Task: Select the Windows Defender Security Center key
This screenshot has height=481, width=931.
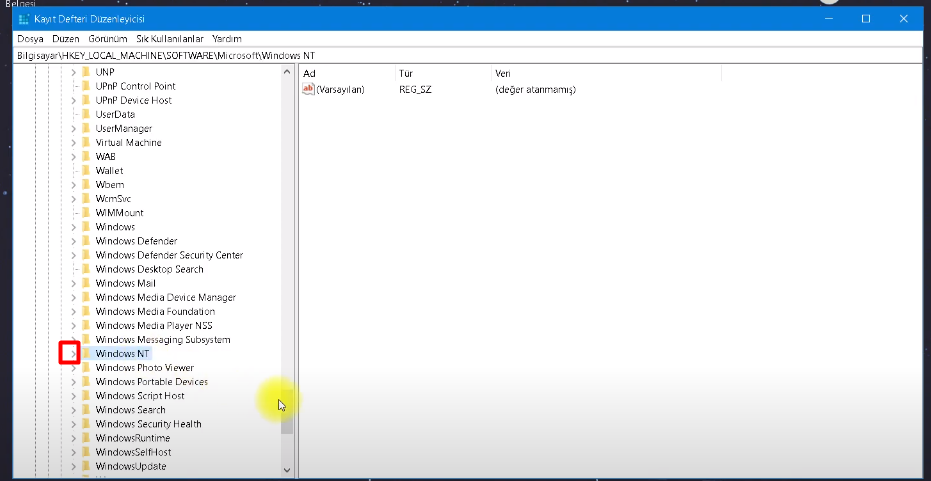Action: pyautogui.click(x=169, y=255)
